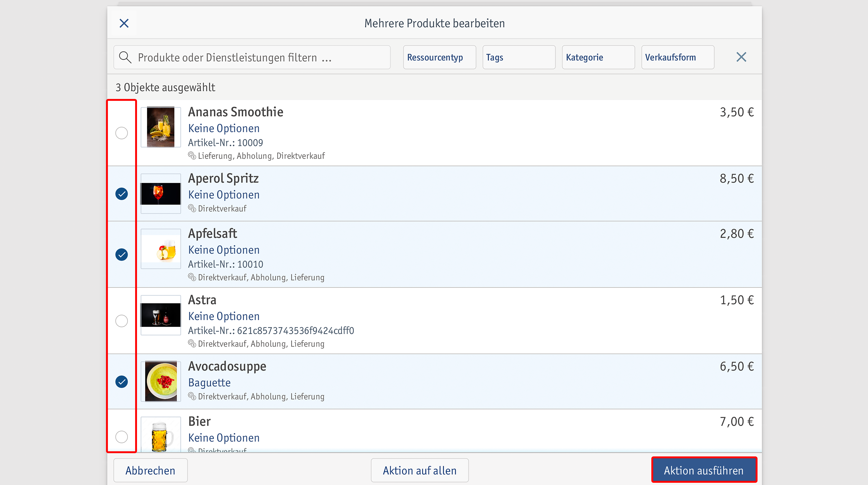Screen dimensions: 868x485
Task: Open the Tags filter dropdown
Action: point(519,57)
